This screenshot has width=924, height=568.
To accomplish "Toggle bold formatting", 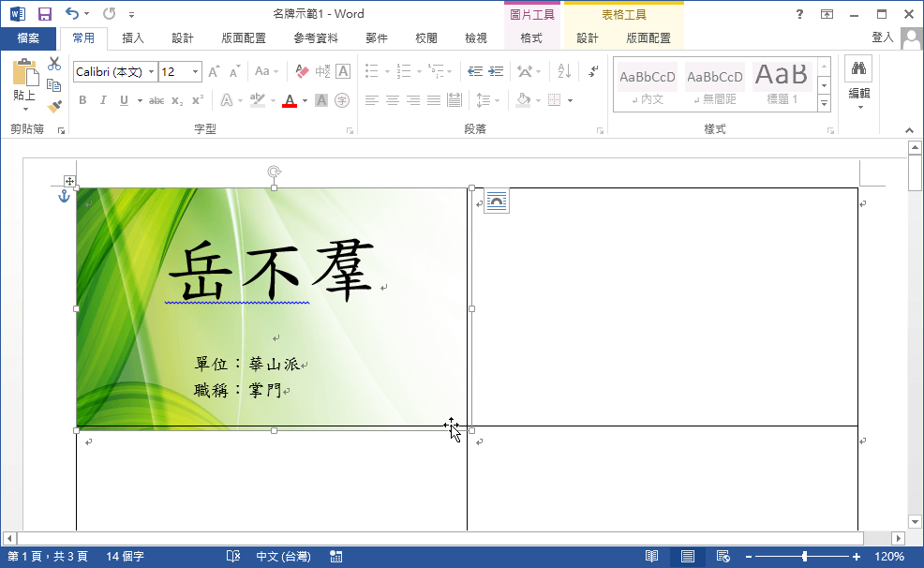I will 82,99.
